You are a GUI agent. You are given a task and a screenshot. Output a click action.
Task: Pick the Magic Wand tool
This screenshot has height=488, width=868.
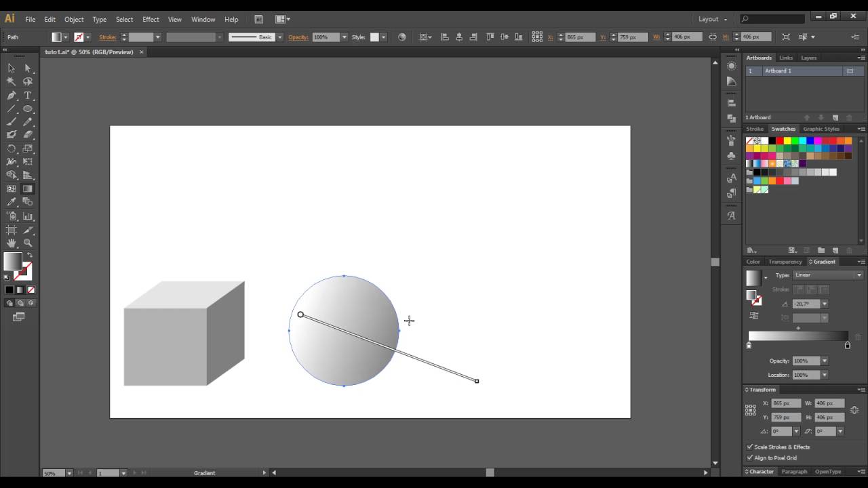coord(12,81)
